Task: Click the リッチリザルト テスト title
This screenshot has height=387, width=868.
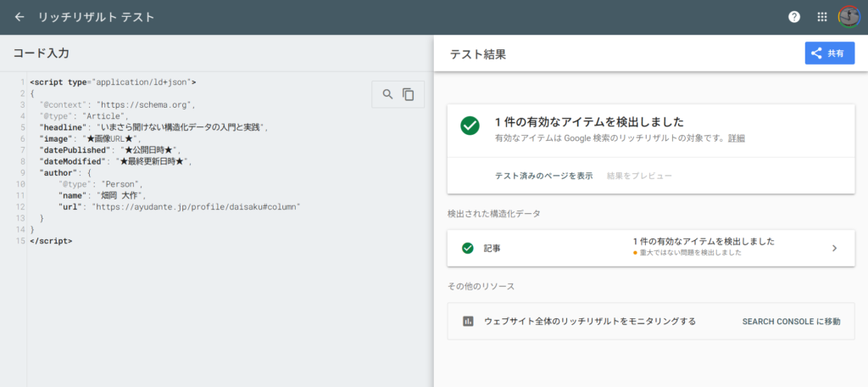Action: (x=97, y=17)
